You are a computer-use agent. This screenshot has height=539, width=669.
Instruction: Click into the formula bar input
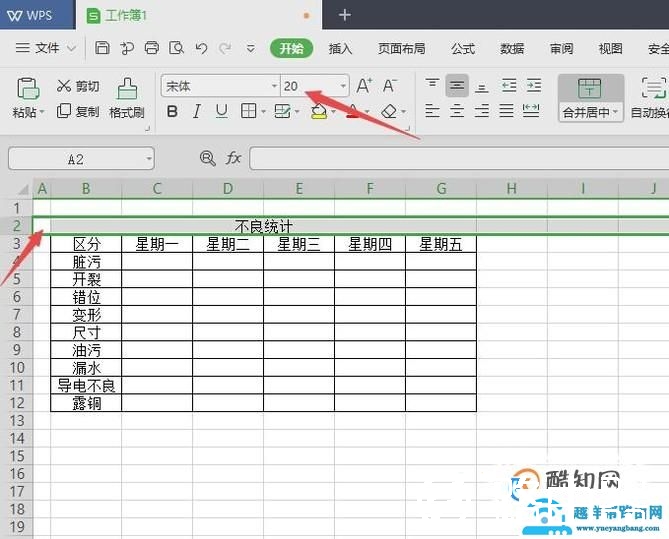[x=459, y=158]
